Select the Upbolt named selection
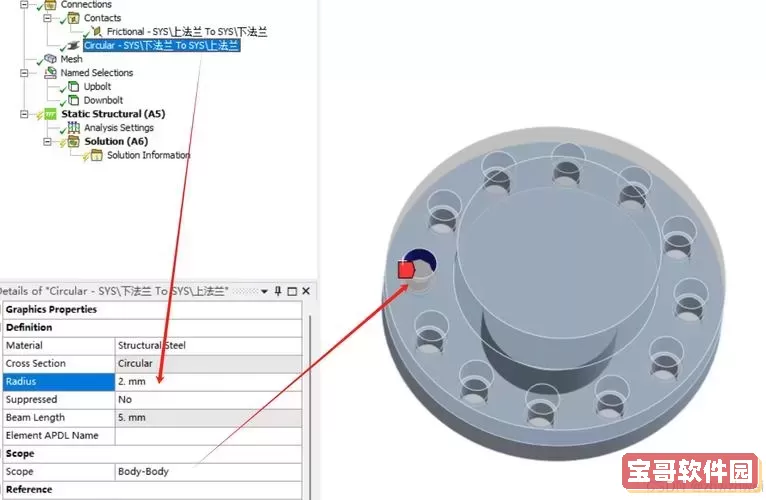The width and height of the screenshot is (766, 500). click(x=97, y=87)
